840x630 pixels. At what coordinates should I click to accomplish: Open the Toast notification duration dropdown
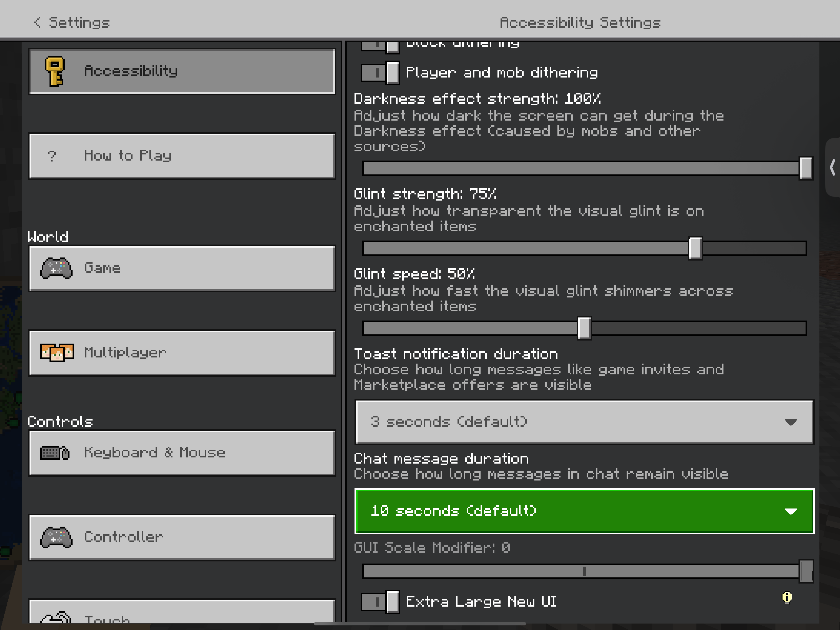[x=584, y=422]
